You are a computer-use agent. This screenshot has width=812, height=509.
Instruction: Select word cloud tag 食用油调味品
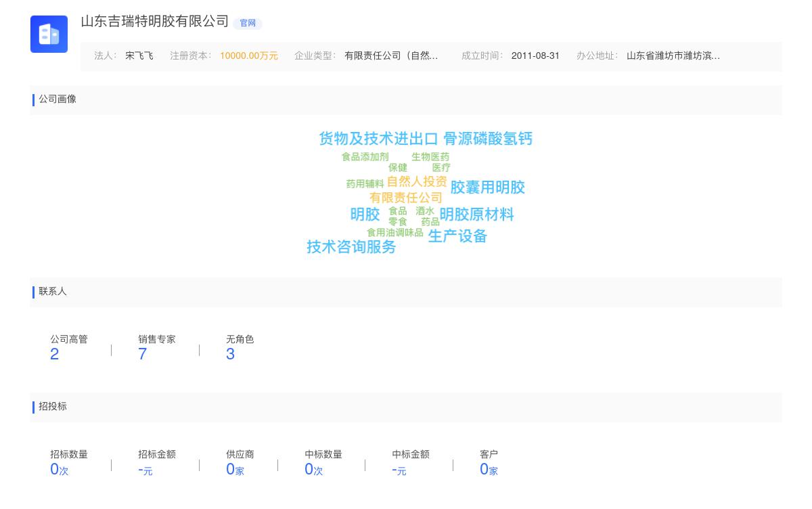coord(395,233)
